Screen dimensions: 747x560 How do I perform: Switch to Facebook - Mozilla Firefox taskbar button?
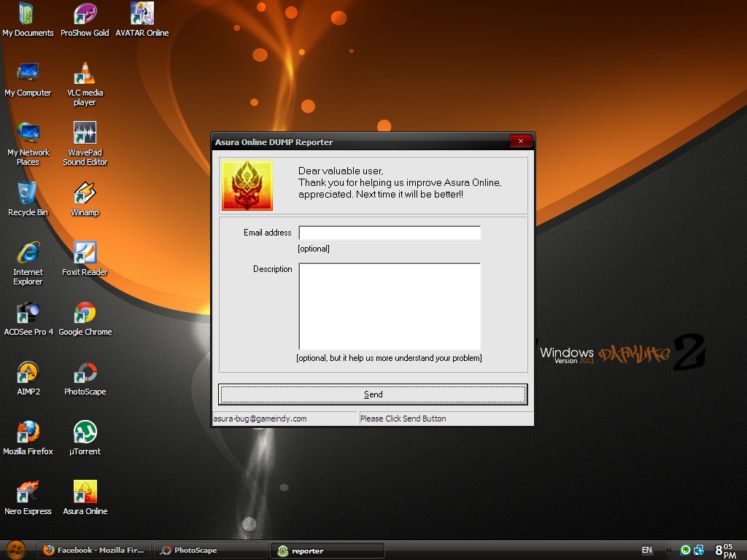tap(94, 551)
